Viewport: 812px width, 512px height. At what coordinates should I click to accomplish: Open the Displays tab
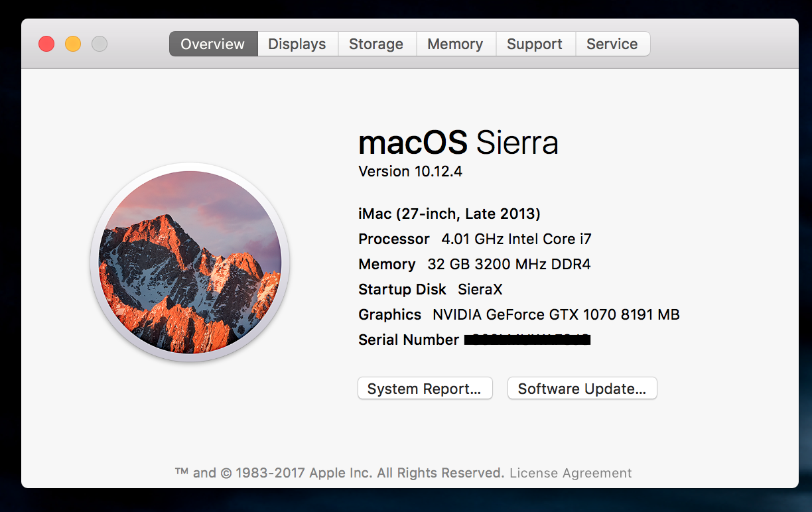[x=297, y=44]
